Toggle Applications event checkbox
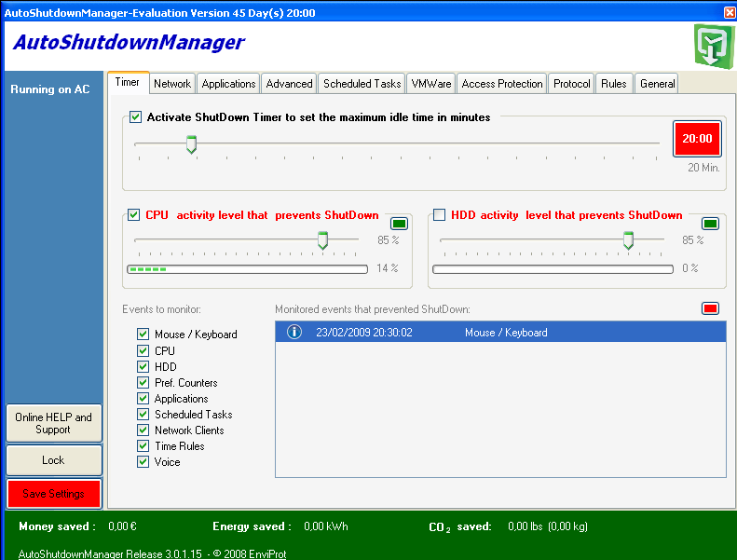This screenshot has width=737, height=560. pos(143,399)
